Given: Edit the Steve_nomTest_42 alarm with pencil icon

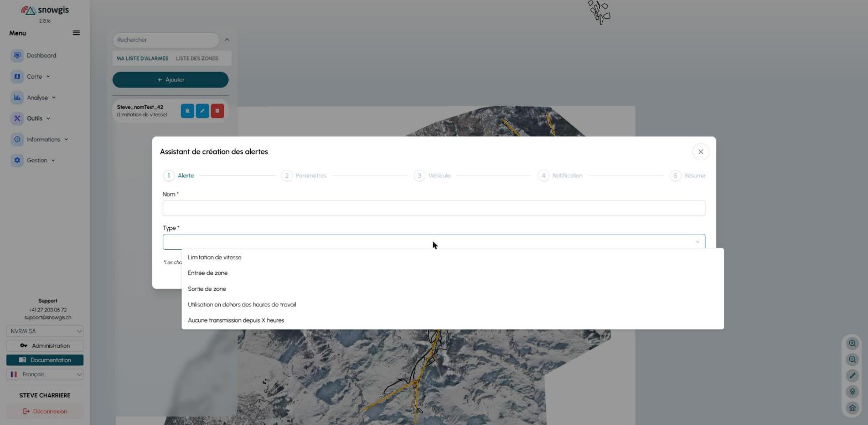Looking at the screenshot, I should point(203,111).
